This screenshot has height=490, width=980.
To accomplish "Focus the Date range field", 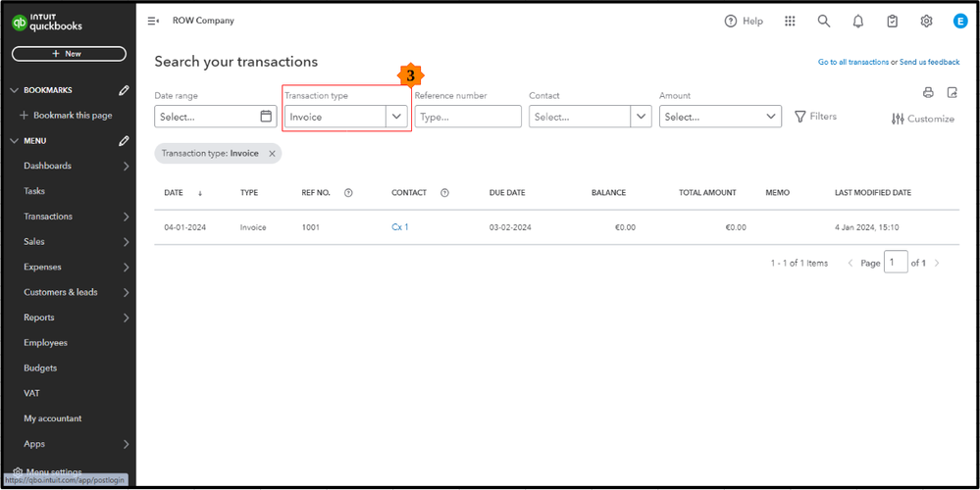I will click(x=216, y=117).
